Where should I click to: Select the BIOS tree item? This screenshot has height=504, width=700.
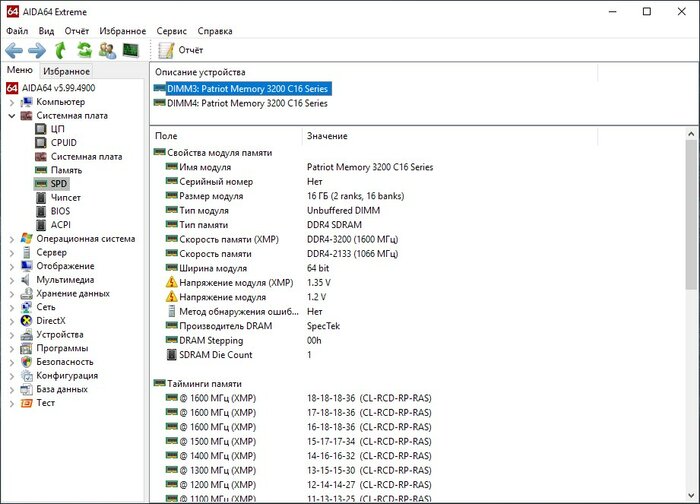click(60, 211)
